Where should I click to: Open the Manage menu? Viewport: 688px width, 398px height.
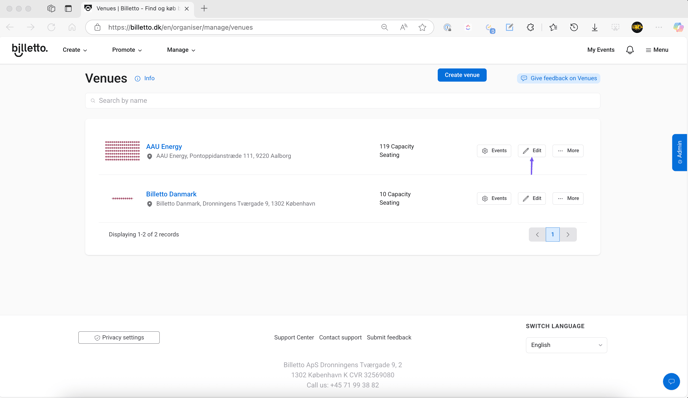[181, 50]
